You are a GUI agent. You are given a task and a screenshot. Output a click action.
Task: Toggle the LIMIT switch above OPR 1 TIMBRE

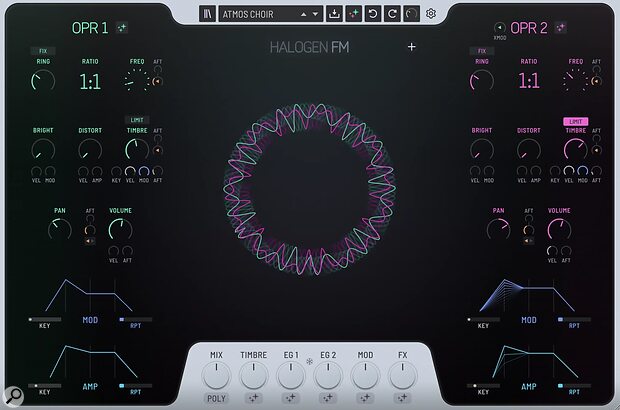click(x=137, y=120)
